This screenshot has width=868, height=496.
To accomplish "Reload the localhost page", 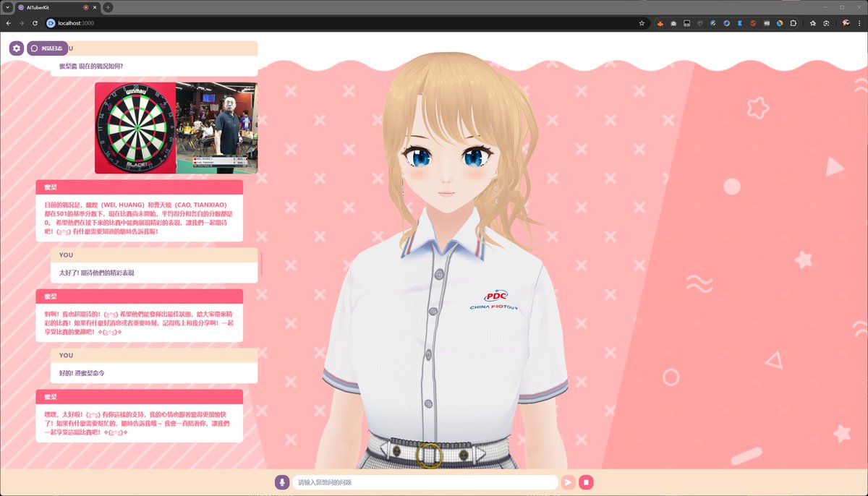I will (35, 23).
